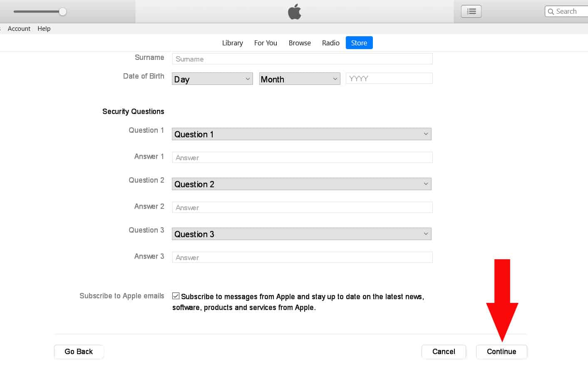Go to the For You tab
The height and width of the screenshot is (377, 588).
[x=265, y=43]
